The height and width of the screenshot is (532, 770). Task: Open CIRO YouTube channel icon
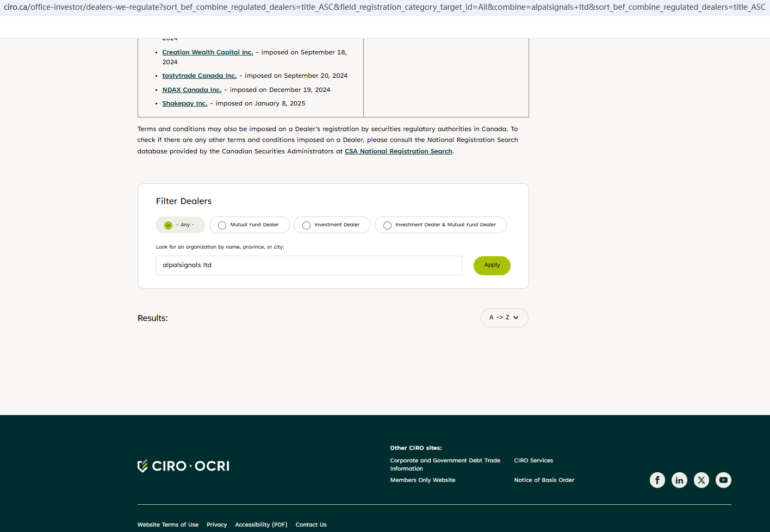point(723,480)
